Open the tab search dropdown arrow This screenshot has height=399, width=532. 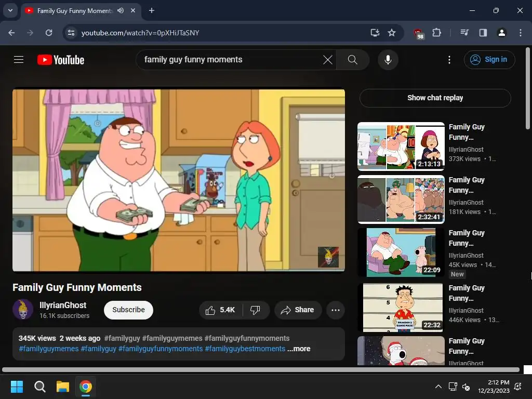pyautogui.click(x=10, y=10)
